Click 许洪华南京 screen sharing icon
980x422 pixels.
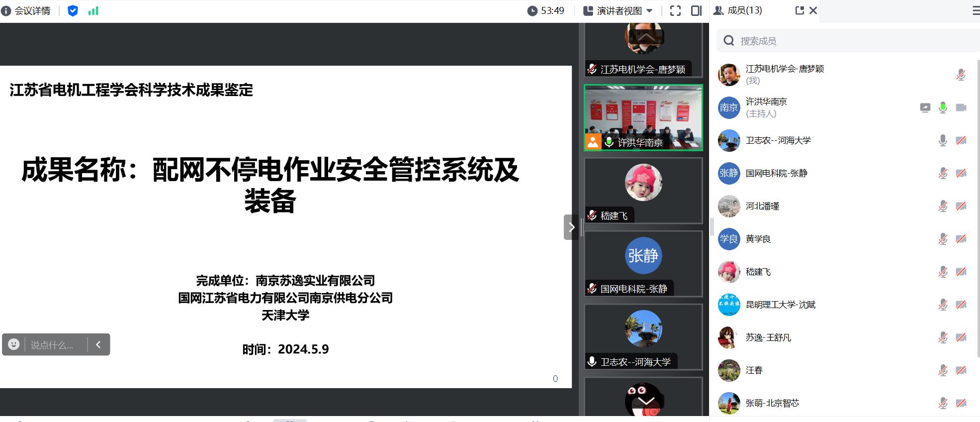[x=925, y=107]
